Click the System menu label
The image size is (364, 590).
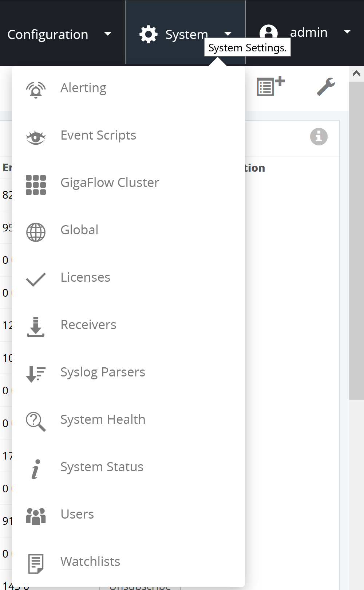[187, 35]
